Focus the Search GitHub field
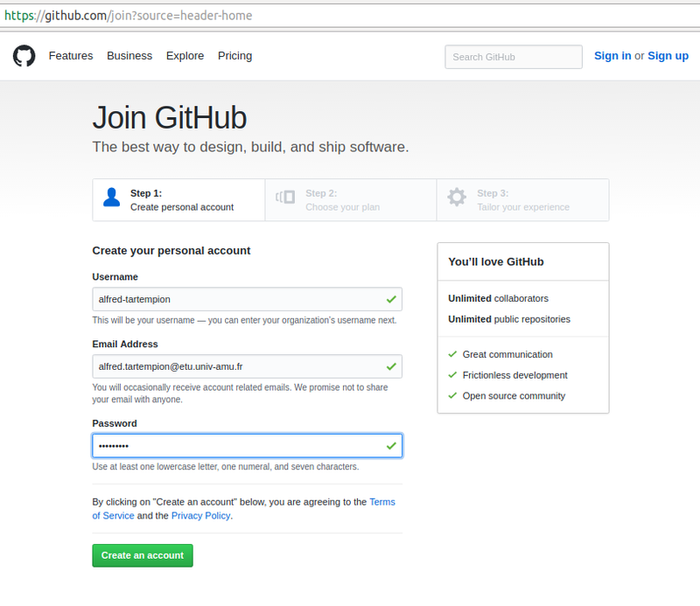This screenshot has width=700, height=606. [x=514, y=57]
